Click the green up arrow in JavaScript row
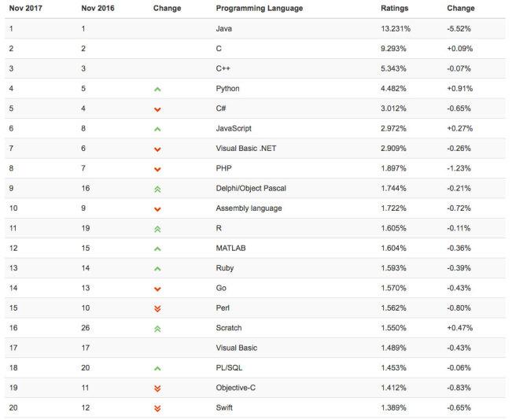This screenshot has height=420, width=512. point(158,129)
